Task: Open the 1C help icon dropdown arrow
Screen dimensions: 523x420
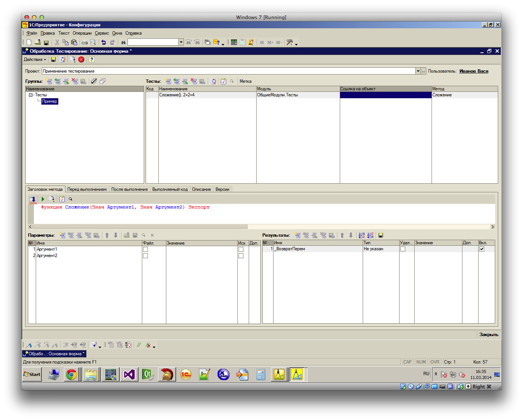Action: [x=223, y=44]
